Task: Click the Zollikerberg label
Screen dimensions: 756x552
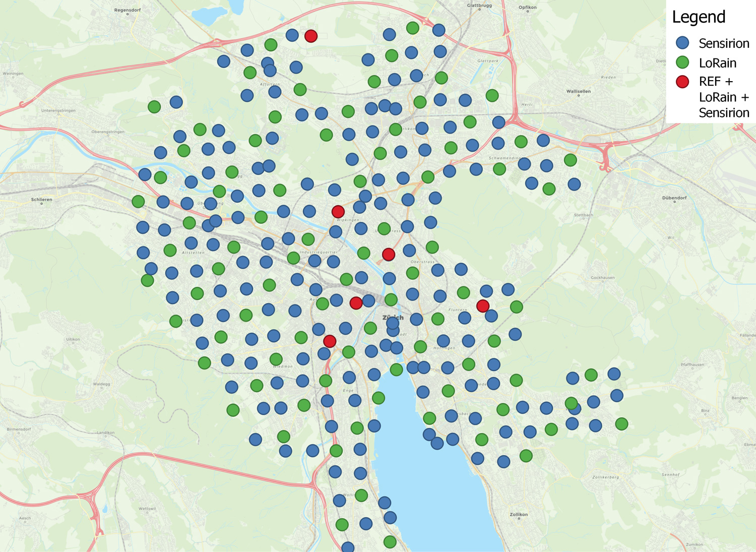Action: click(606, 477)
